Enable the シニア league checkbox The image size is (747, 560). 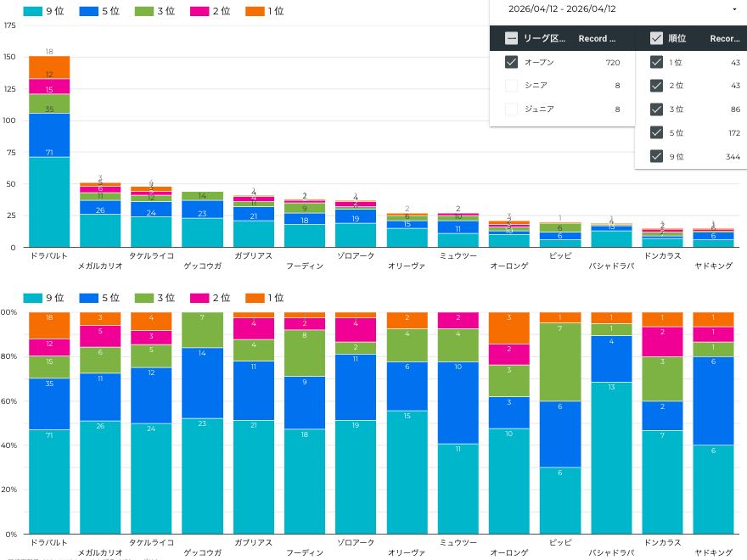[x=511, y=86]
